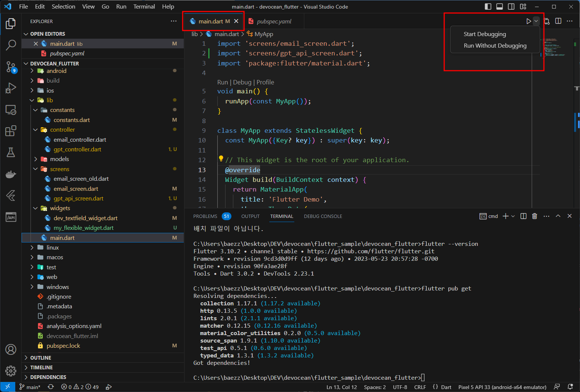Switch to DEBUG CONSOLE panel tab
Viewport: 580px width, 392px height.
tap(323, 216)
